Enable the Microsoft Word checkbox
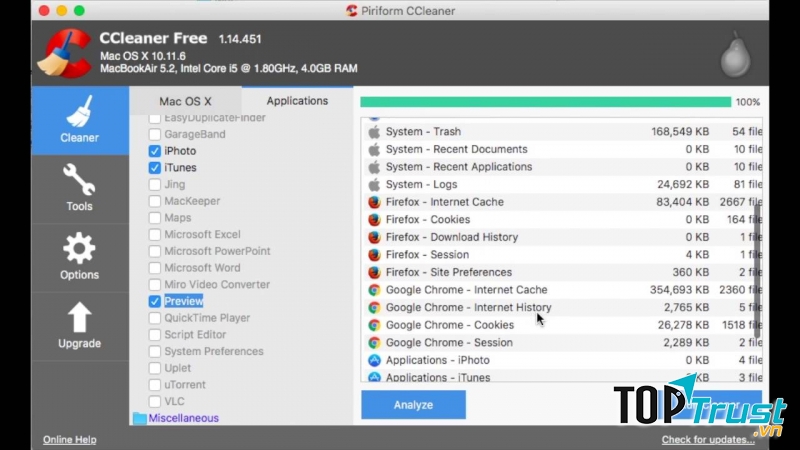800x450 pixels. click(x=155, y=268)
